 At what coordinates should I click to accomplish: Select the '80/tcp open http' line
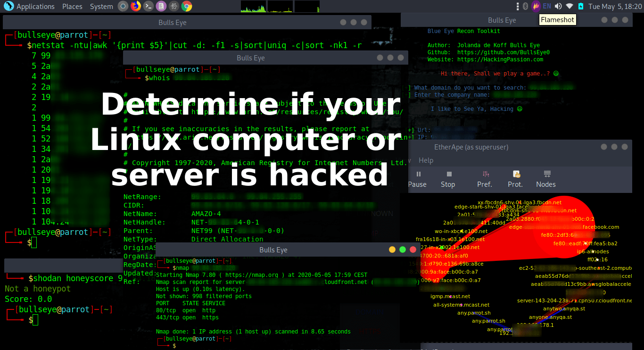tap(186, 310)
